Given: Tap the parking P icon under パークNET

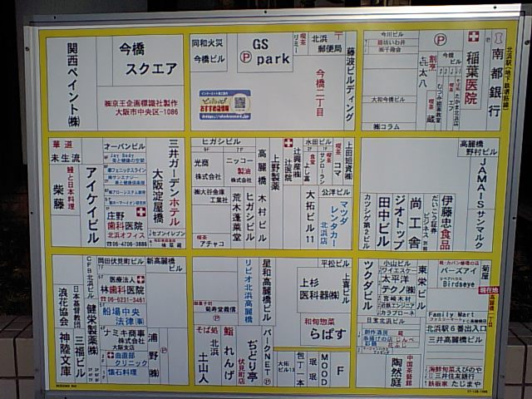Looking at the screenshot, I should click(x=267, y=382).
